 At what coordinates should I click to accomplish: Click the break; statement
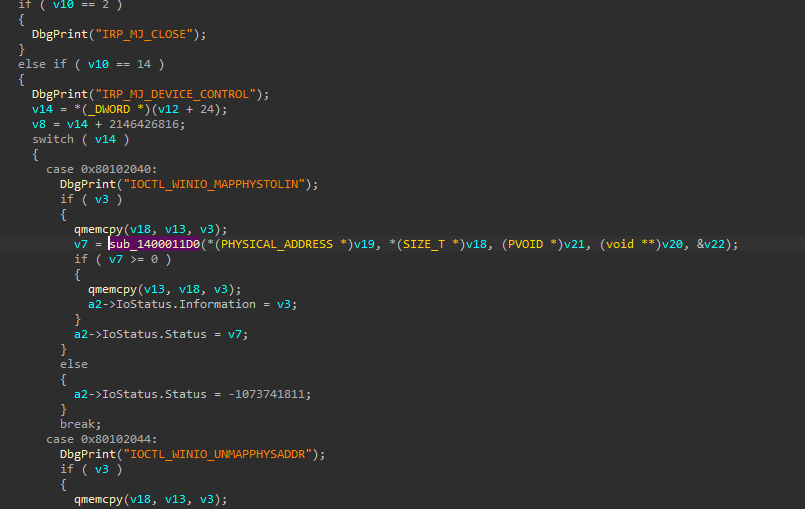(x=81, y=424)
